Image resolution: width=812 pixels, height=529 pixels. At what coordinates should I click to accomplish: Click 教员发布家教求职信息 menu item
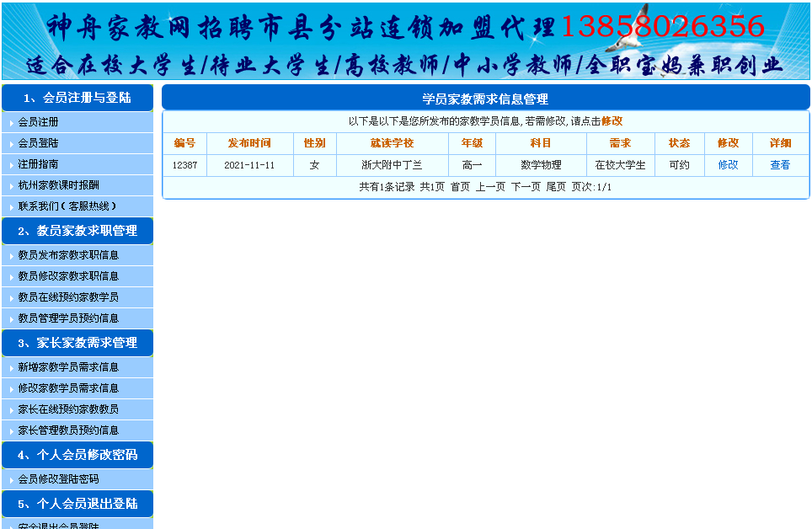pos(68,255)
